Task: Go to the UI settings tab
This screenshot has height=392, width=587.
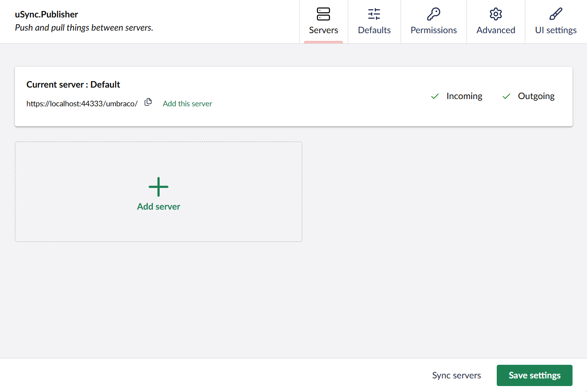Action: tap(556, 30)
